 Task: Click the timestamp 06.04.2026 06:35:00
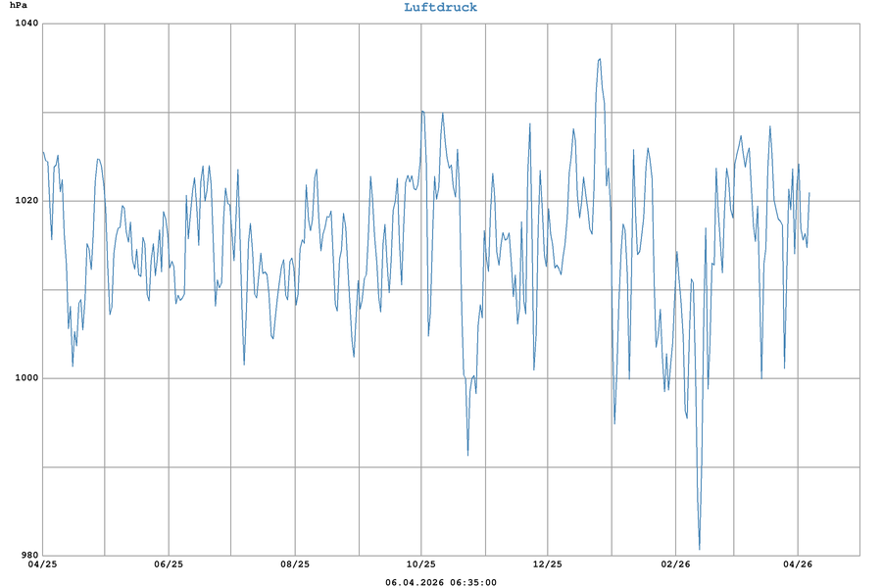coord(440,582)
